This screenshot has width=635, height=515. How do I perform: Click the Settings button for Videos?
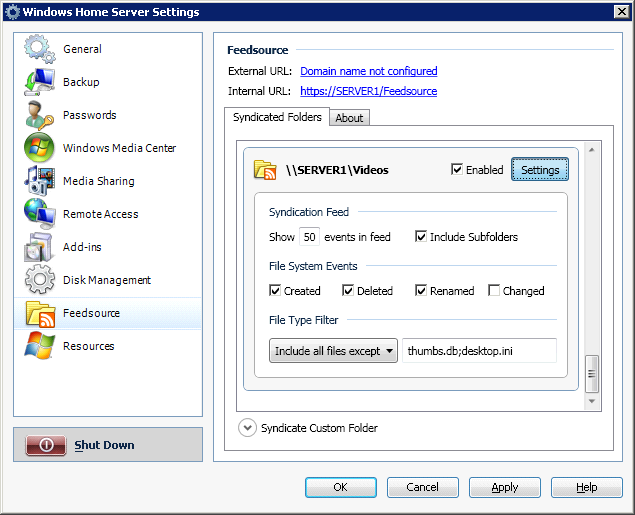[x=540, y=170]
